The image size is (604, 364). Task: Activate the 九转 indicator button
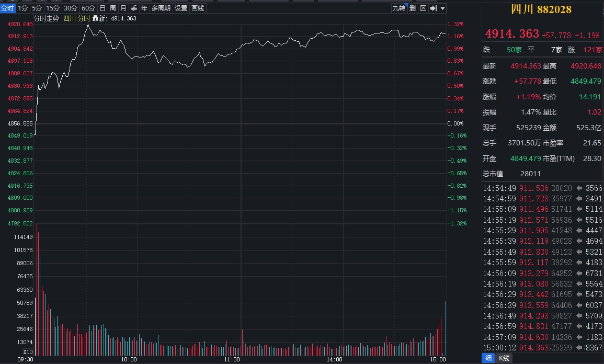(398, 8)
